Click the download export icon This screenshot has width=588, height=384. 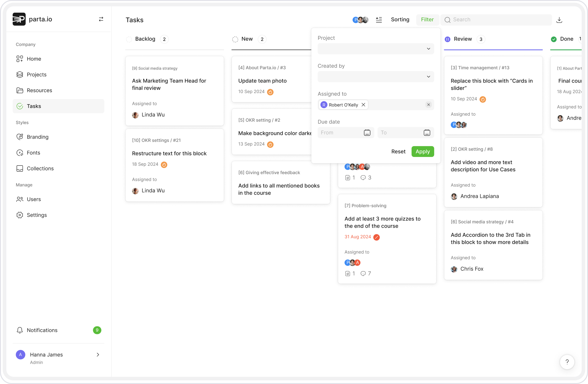coord(559,20)
